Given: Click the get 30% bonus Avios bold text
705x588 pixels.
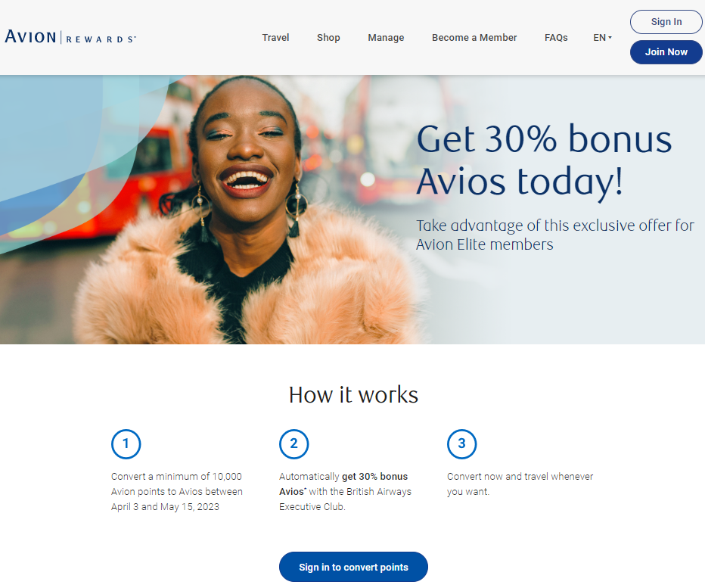Looking at the screenshot, I should pos(343,484).
